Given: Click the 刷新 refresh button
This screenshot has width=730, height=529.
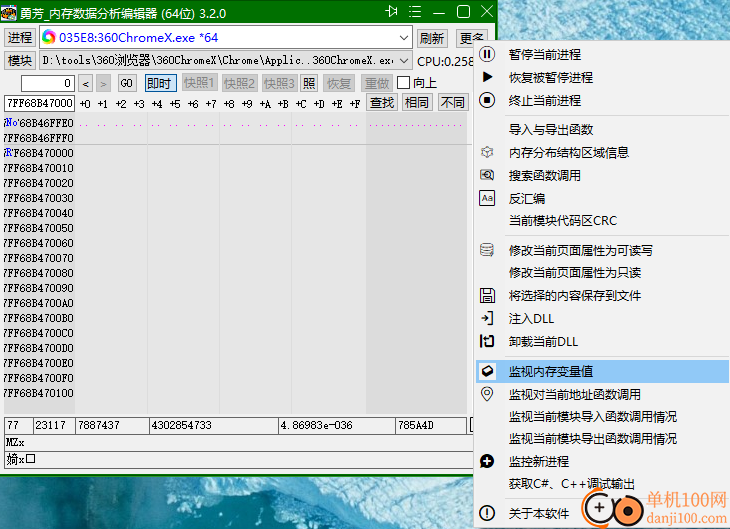Looking at the screenshot, I should point(432,38).
